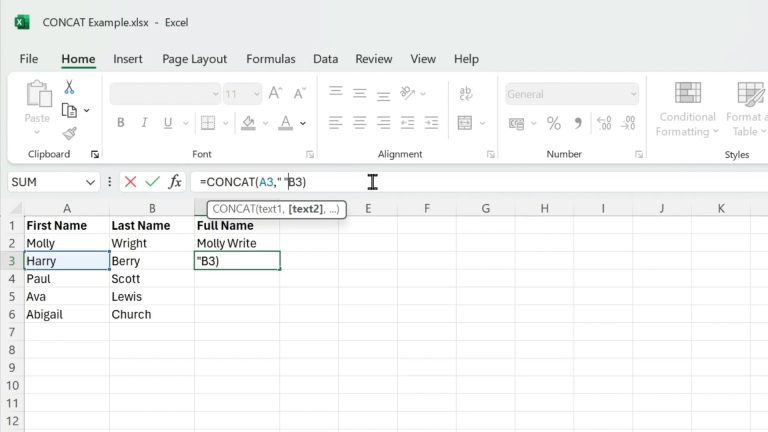Screen dimensions: 768x432
Task: Align text right
Action: 384,122
